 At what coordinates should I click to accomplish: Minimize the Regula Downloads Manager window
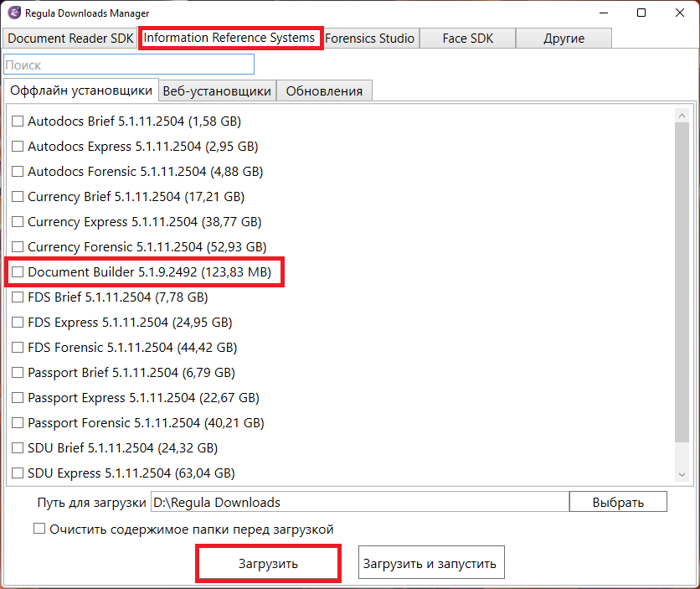(x=604, y=13)
